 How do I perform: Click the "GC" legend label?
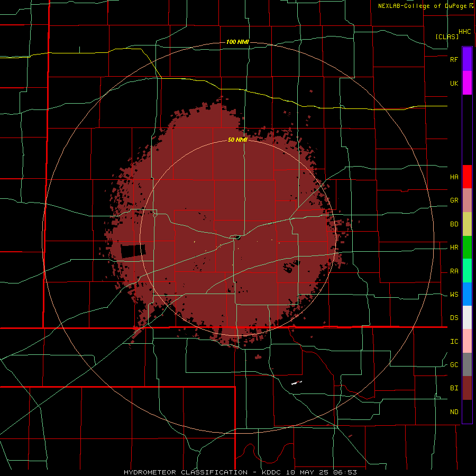click(x=454, y=365)
